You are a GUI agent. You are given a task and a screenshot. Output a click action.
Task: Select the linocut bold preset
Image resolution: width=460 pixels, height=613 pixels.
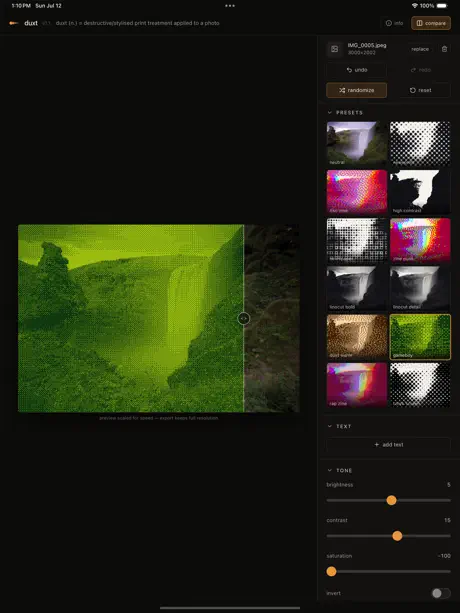tap(357, 288)
